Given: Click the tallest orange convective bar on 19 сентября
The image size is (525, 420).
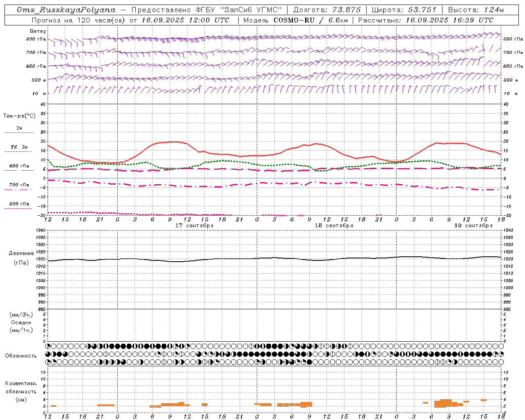Looking at the screenshot, I should point(446,403).
